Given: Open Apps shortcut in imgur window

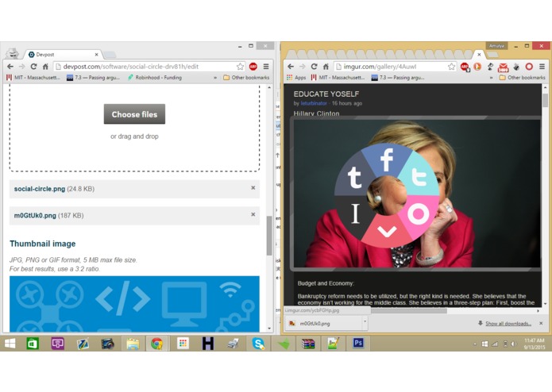Looking at the screenshot, I should point(296,78).
